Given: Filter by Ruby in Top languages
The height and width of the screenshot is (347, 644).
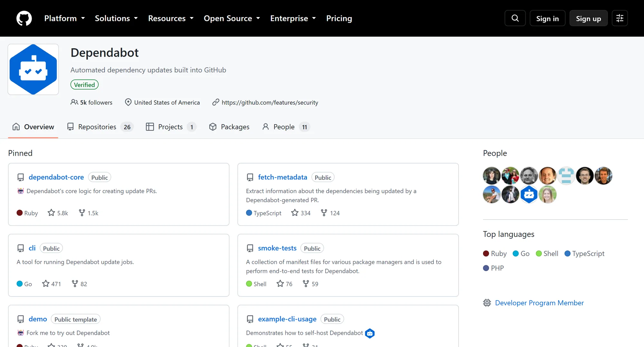Looking at the screenshot, I should pyautogui.click(x=495, y=254).
